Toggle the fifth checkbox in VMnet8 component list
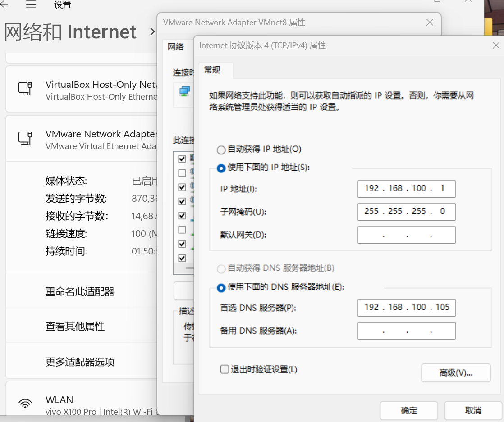The image size is (504, 422). tap(182, 215)
